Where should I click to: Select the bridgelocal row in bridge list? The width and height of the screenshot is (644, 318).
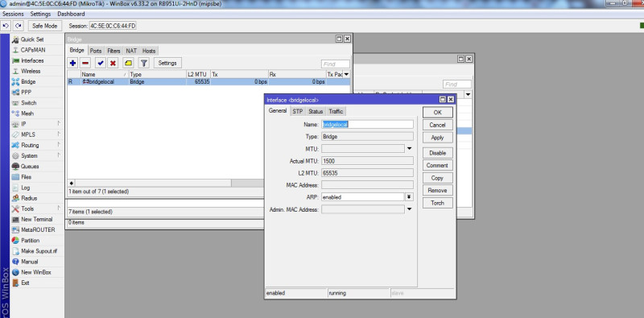[208, 82]
